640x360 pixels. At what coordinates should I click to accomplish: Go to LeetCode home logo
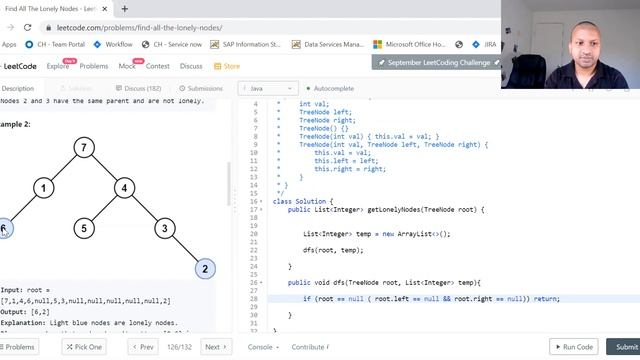click(x=19, y=66)
